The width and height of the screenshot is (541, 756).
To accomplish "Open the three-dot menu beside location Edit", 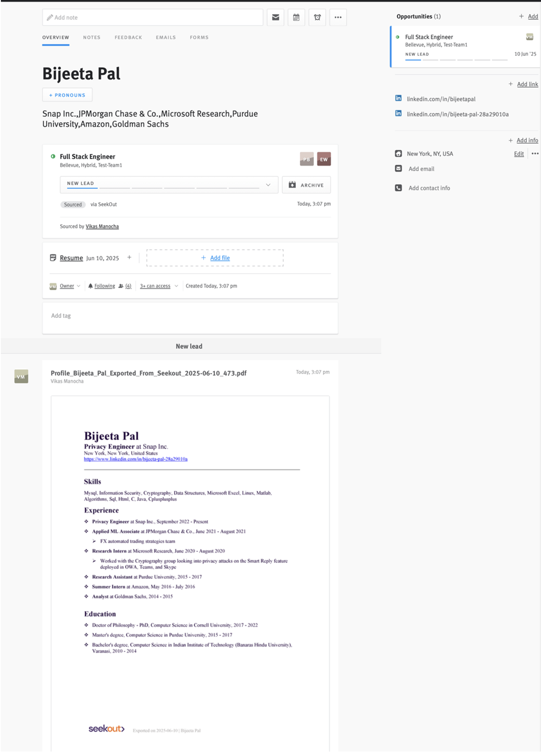I will [x=535, y=153].
